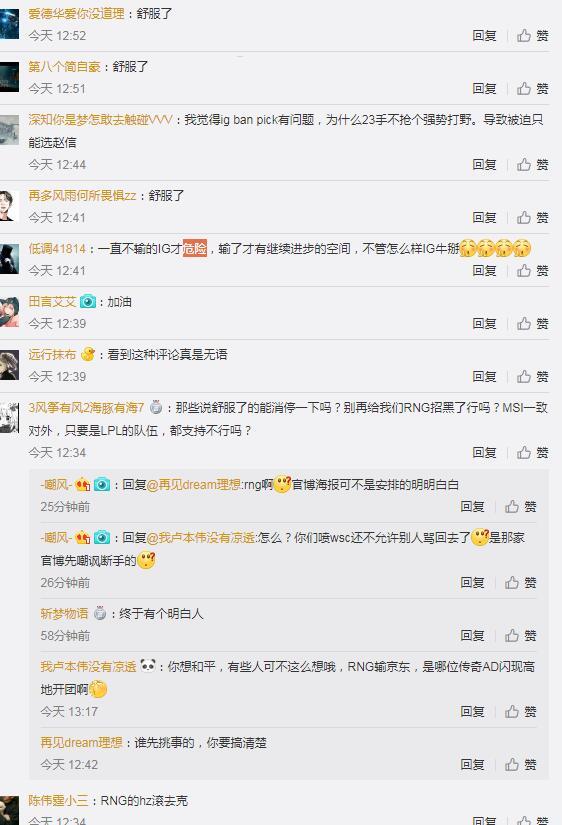Reply to 再多风雨何所畏惧zz's comment
Image resolution: width=562 pixels, height=825 pixels.
pos(484,218)
